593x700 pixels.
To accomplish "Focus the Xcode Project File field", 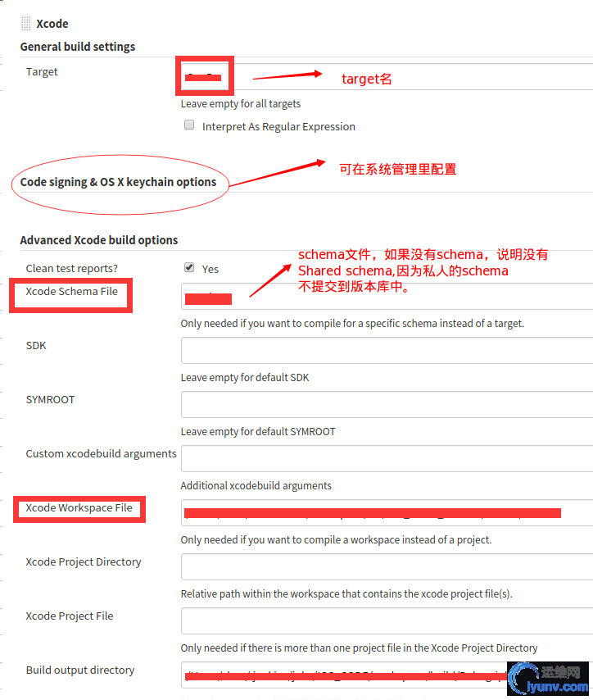I will (387, 620).
